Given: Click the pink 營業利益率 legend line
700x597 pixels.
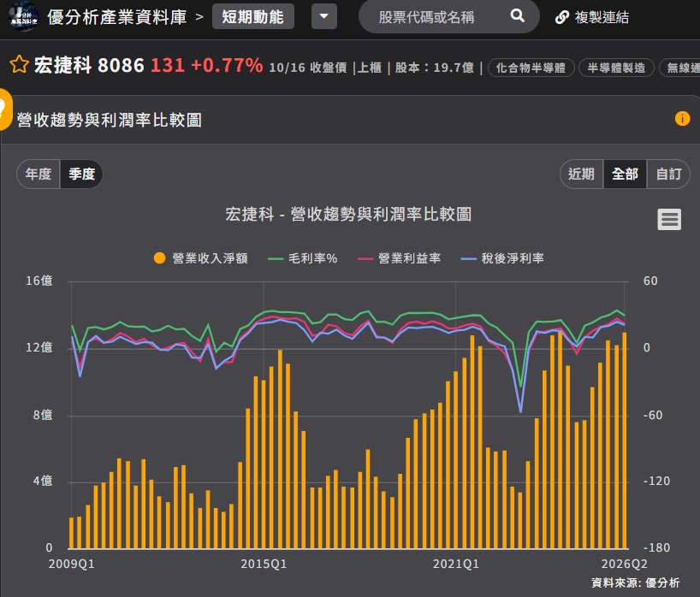Looking at the screenshot, I should point(365,258).
